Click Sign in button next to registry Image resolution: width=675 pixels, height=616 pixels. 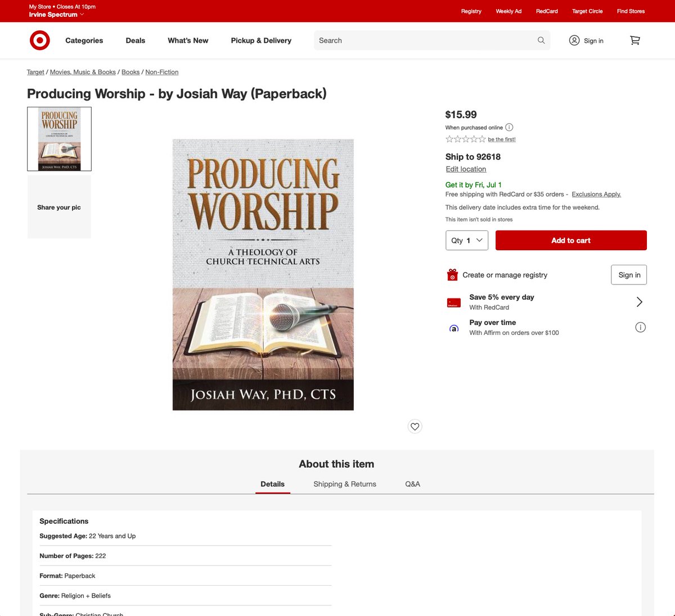629,275
